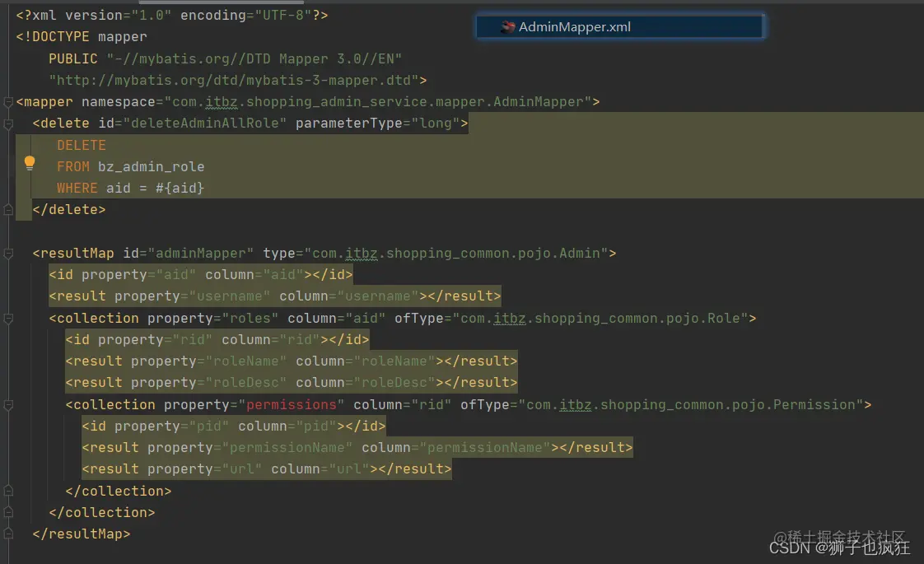Click the mybatis-3-mapper.dtd URL string
Image resolution: width=924 pixels, height=564 pixels.
tap(234, 80)
